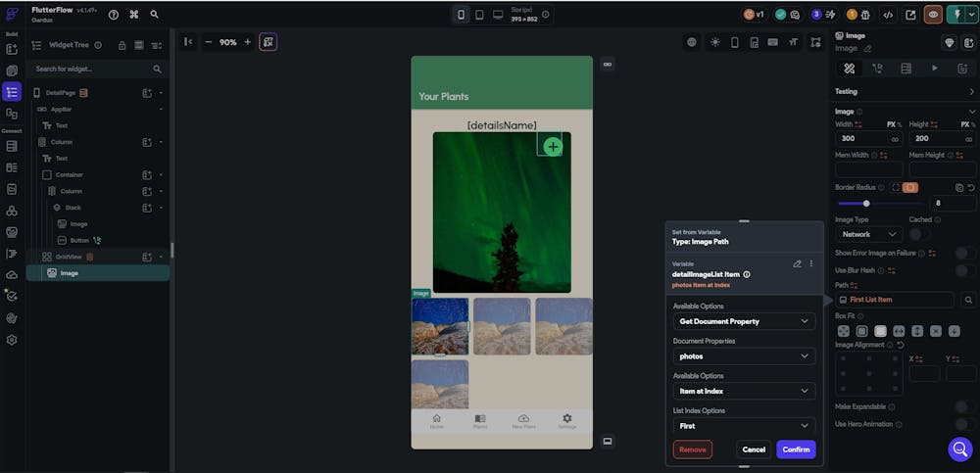Toggle Show Error Image on Failure

pyautogui.click(x=964, y=253)
